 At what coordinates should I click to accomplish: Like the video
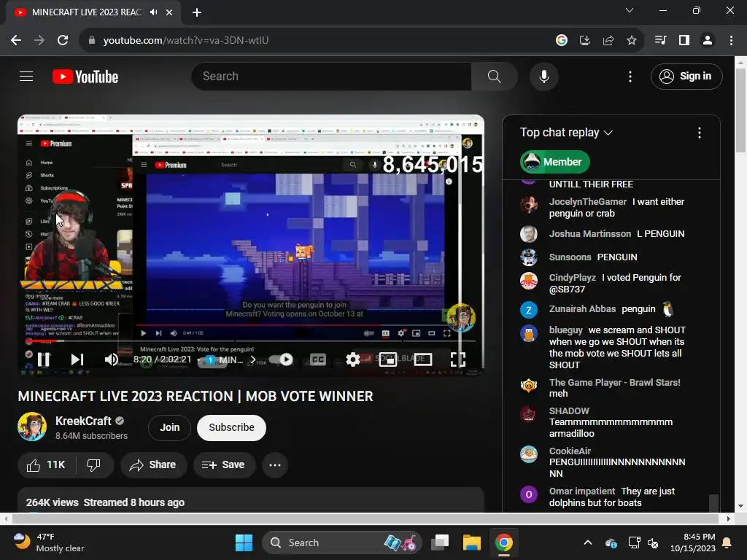click(x=46, y=464)
